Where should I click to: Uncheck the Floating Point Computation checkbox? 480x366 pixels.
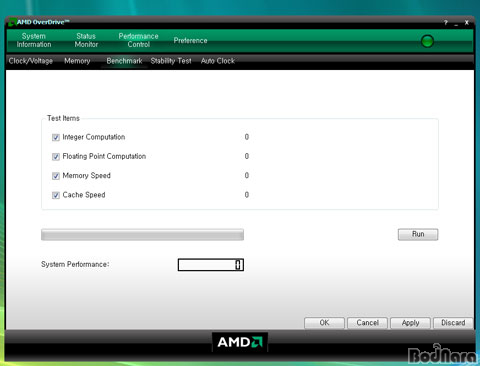[x=56, y=157]
